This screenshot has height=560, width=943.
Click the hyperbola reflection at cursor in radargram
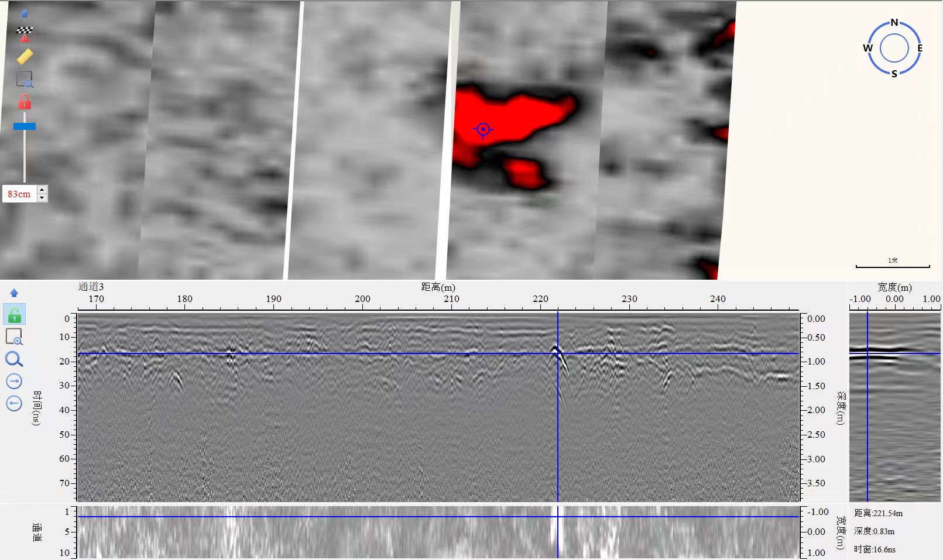[x=555, y=351]
